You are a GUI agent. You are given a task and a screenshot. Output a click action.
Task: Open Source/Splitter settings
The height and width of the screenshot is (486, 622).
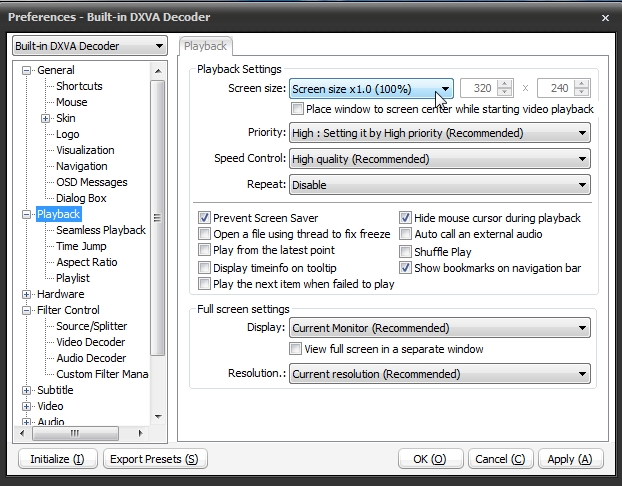[x=92, y=326]
